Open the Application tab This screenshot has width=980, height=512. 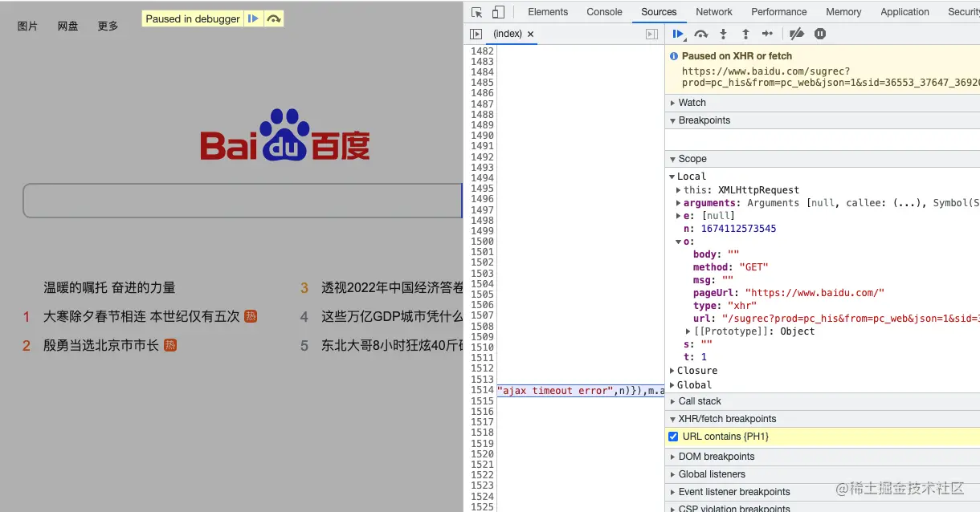[904, 12]
